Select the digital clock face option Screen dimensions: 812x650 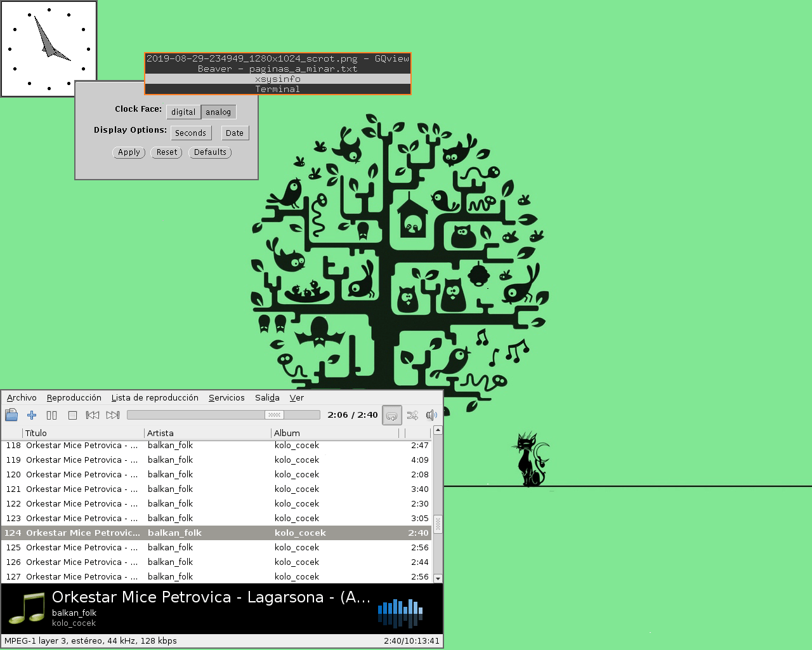[x=183, y=112]
